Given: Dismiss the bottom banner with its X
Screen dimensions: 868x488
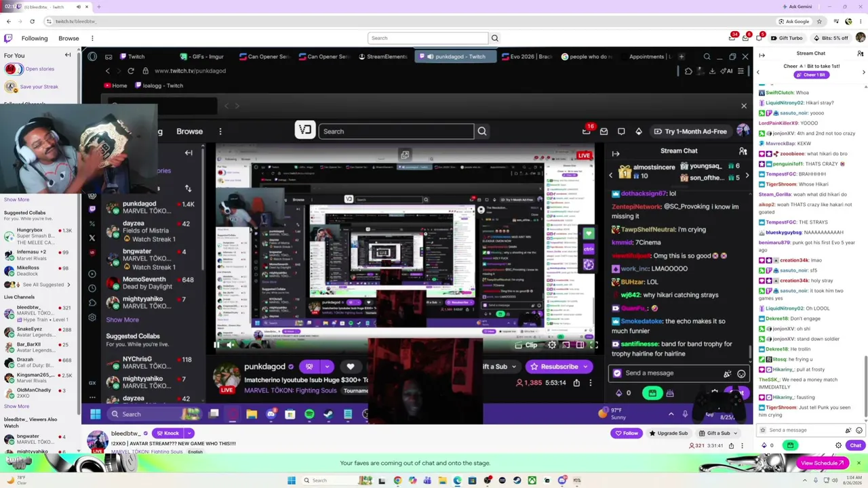Looking at the screenshot, I should 859,463.
